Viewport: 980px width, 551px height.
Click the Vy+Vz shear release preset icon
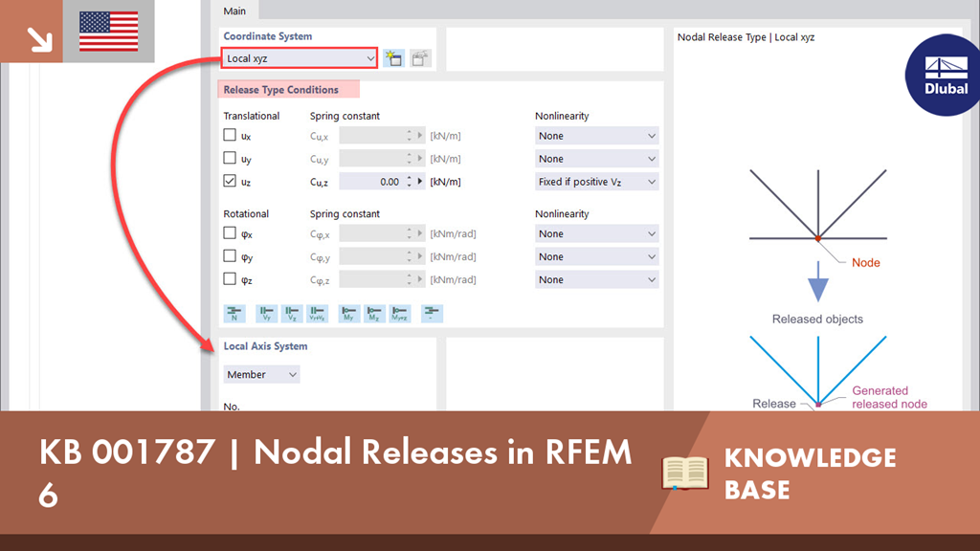coord(318,313)
